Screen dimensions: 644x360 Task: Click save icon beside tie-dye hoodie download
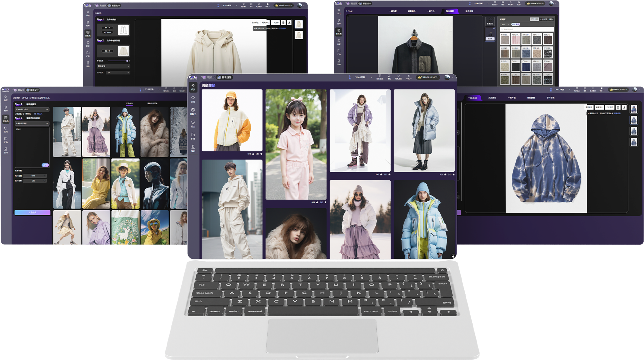[618, 107]
